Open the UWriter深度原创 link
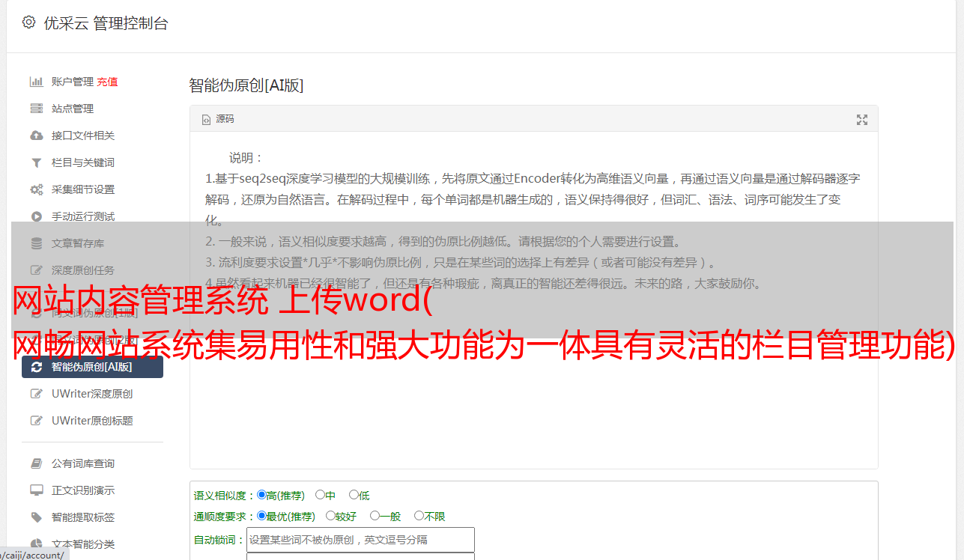Screen dimensions: 964x560 [93, 394]
